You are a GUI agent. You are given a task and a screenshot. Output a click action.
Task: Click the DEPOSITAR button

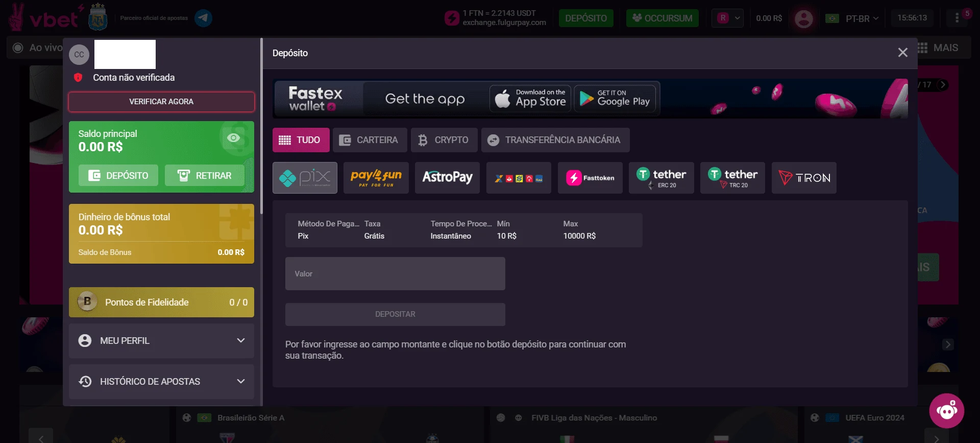pos(395,314)
